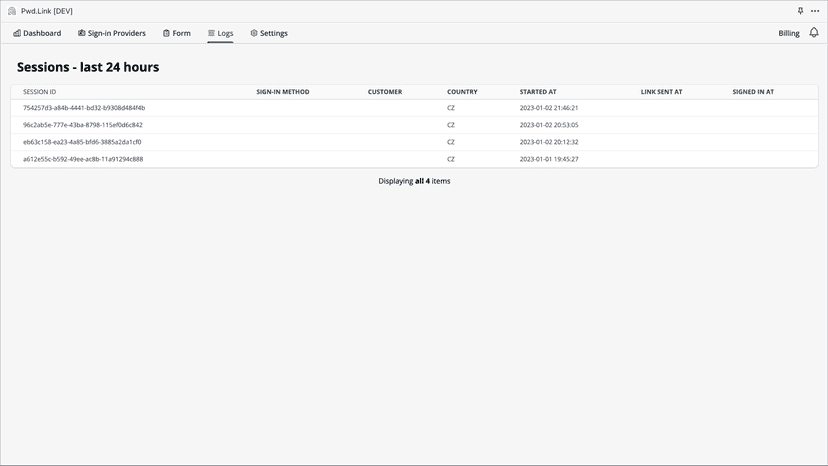The height and width of the screenshot is (466, 828).
Task: Select session 754257d3-a84b-4441-bd32-b9308d484f4b
Action: 84,108
